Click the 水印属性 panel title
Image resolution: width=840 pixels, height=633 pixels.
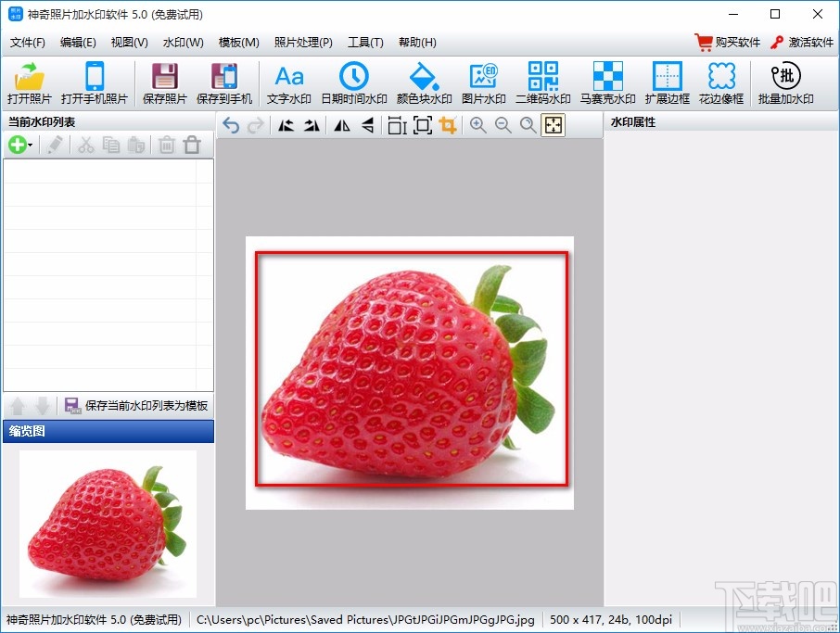pos(633,122)
